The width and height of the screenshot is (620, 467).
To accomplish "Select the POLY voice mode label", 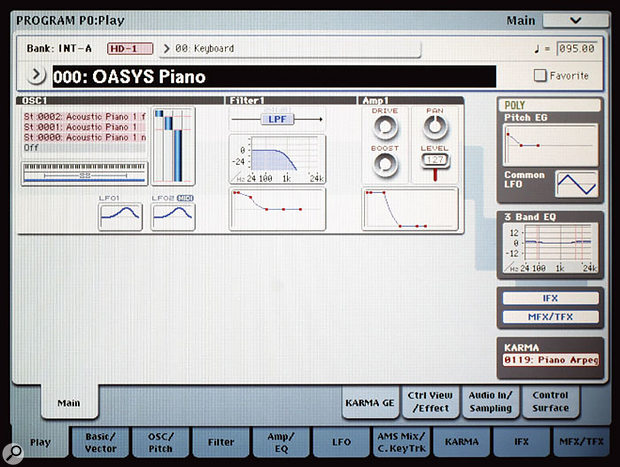I will (550, 105).
